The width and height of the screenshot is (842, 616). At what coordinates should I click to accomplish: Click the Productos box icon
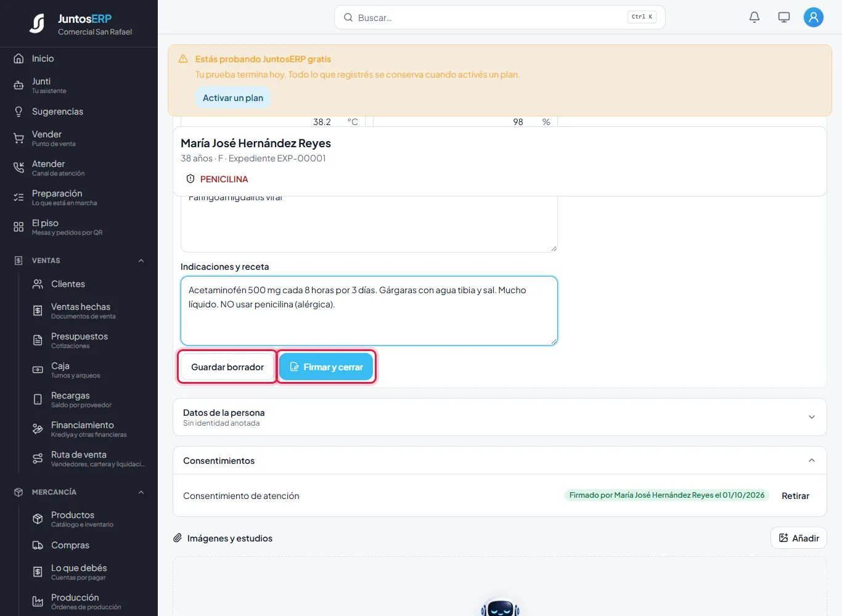click(x=38, y=519)
